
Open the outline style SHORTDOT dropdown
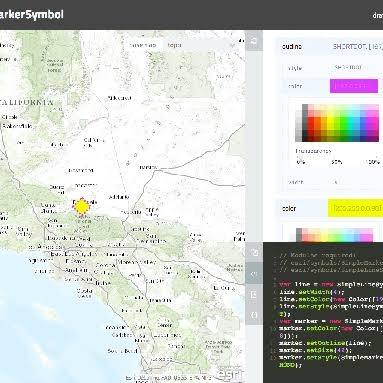[x=357, y=67]
